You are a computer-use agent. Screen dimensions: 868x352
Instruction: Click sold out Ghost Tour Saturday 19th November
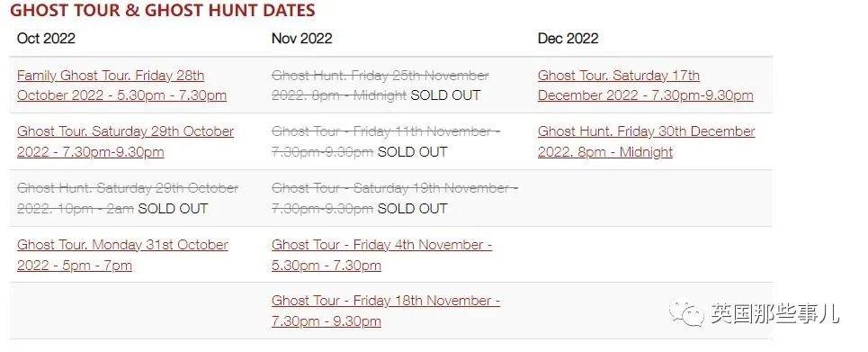[x=394, y=198]
